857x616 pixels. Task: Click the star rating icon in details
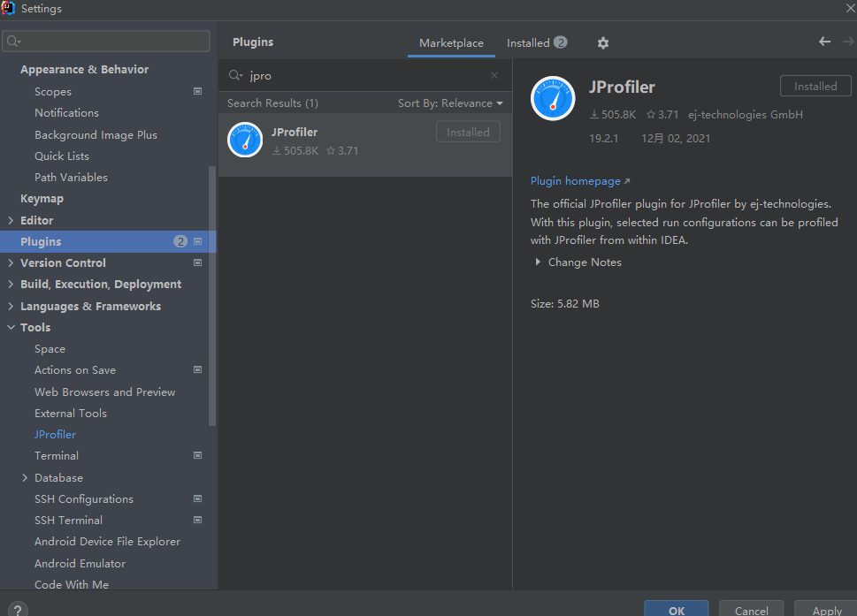tap(651, 115)
